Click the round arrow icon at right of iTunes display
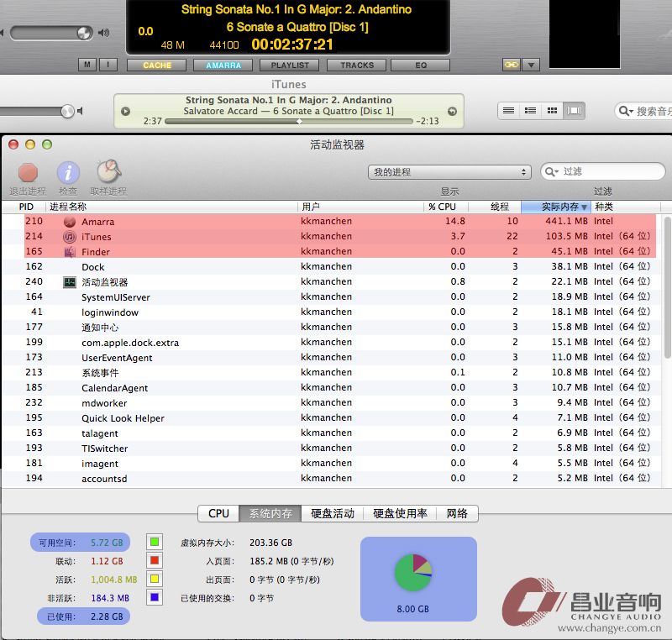672x640 pixels. click(452, 112)
